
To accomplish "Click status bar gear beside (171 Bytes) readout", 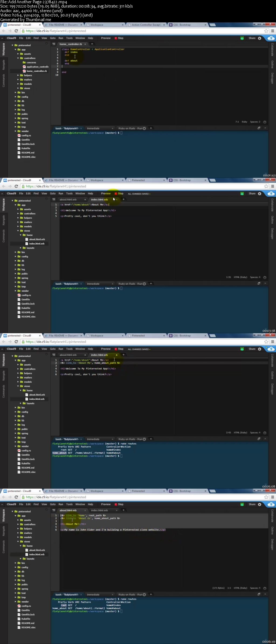I will [x=265, y=588].
